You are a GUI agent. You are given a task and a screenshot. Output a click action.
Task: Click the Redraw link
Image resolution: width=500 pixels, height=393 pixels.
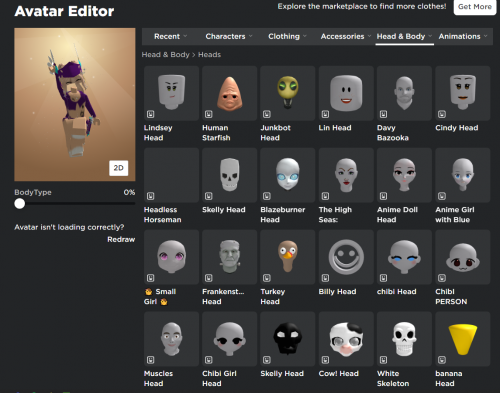click(121, 239)
